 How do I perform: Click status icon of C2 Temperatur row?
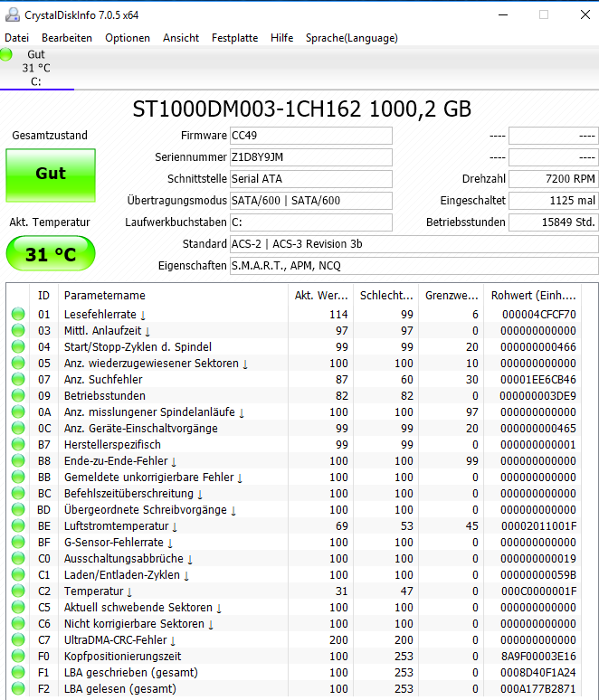[18, 591]
